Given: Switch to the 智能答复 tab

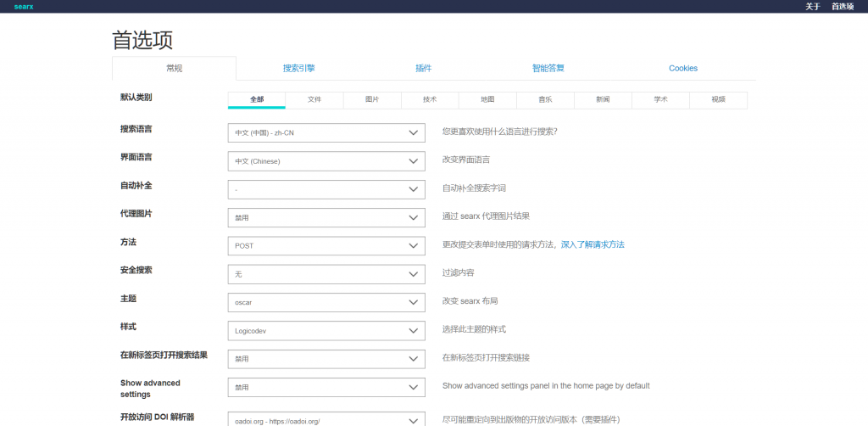Looking at the screenshot, I should 548,68.
